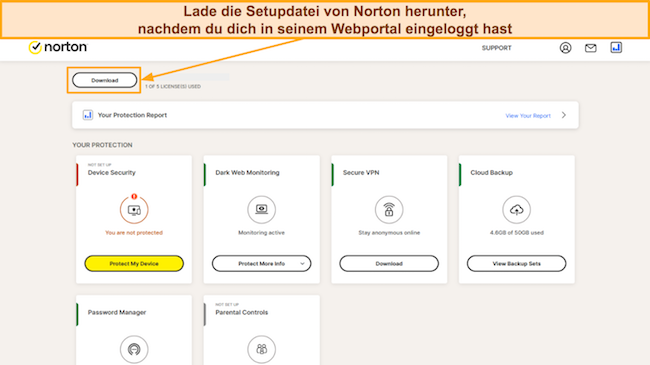
Task: Click the Password Manager icon
Action: 134,349
